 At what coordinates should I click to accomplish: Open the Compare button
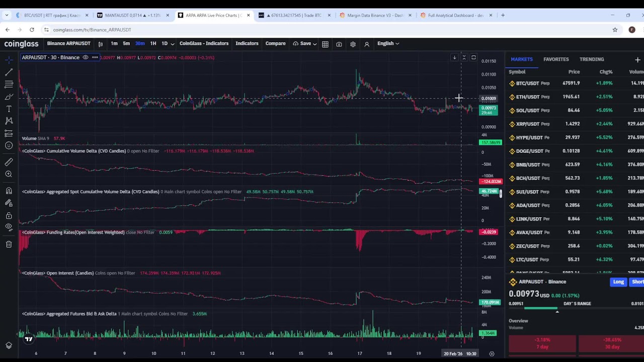(x=275, y=44)
